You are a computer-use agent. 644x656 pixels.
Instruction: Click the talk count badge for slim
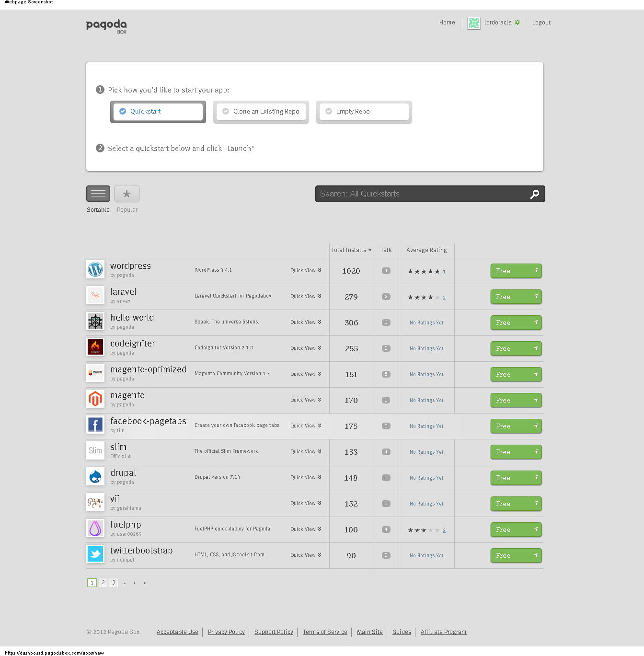point(386,452)
